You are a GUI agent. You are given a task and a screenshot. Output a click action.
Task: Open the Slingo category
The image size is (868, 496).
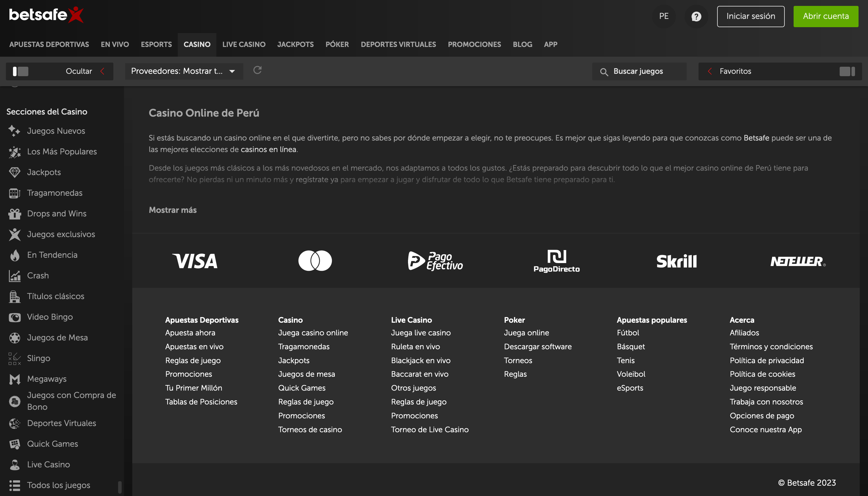tap(38, 358)
